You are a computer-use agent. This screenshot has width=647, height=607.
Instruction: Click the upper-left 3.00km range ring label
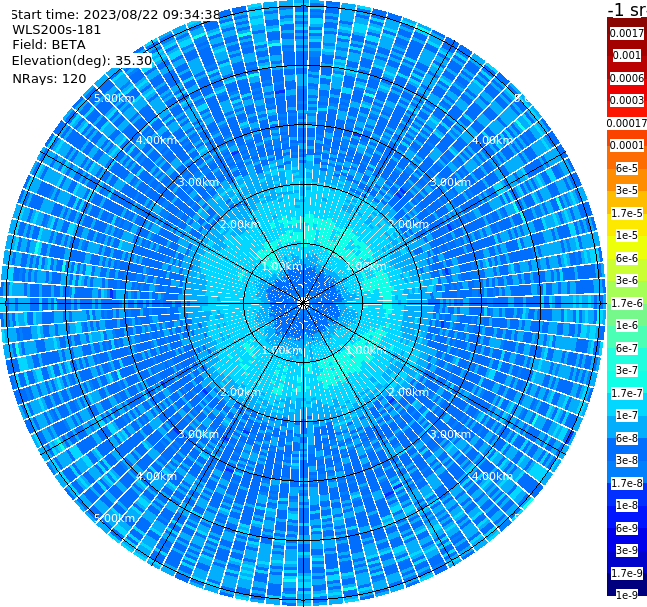(198, 182)
